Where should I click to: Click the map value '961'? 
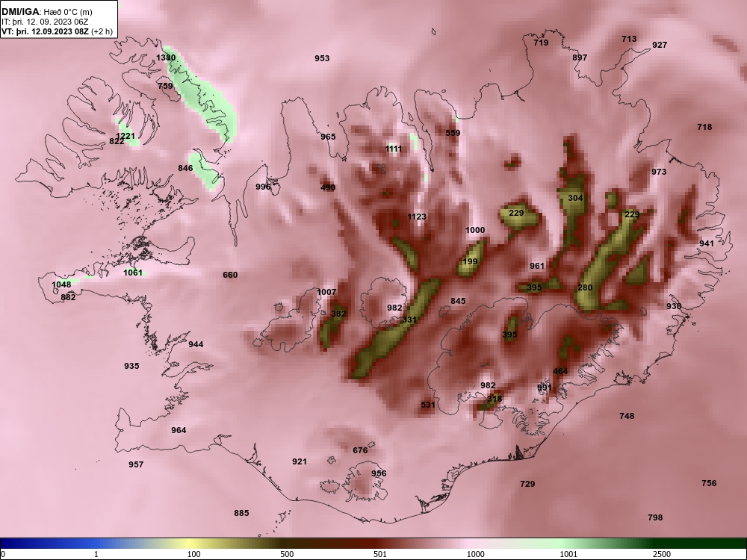click(537, 266)
